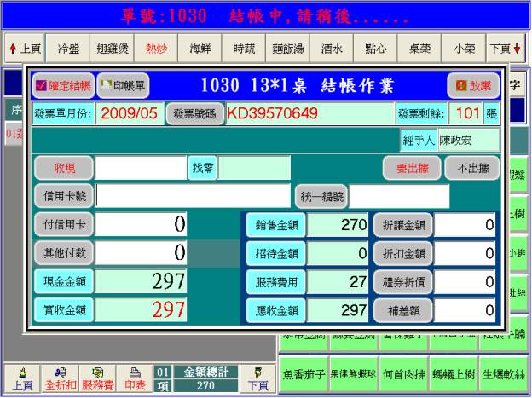The height and width of the screenshot is (398, 532).
Task: Click the 信用卡號 input field
Action: [x=193, y=196]
